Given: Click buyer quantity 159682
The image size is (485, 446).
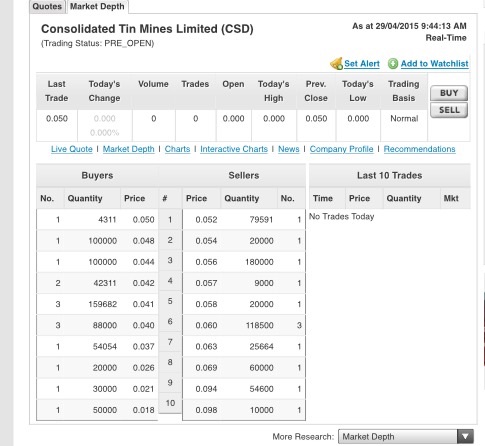Looking at the screenshot, I should (103, 304).
